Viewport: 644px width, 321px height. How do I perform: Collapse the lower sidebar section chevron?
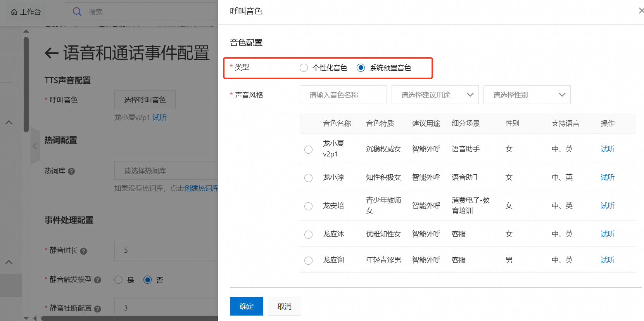click(x=9, y=262)
